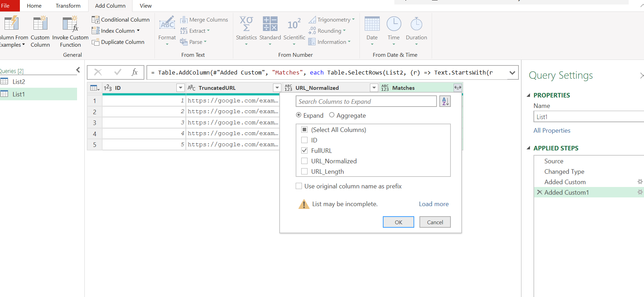Image resolution: width=644 pixels, height=297 pixels.
Task: Click OK in expand dialog
Action: pyautogui.click(x=399, y=222)
